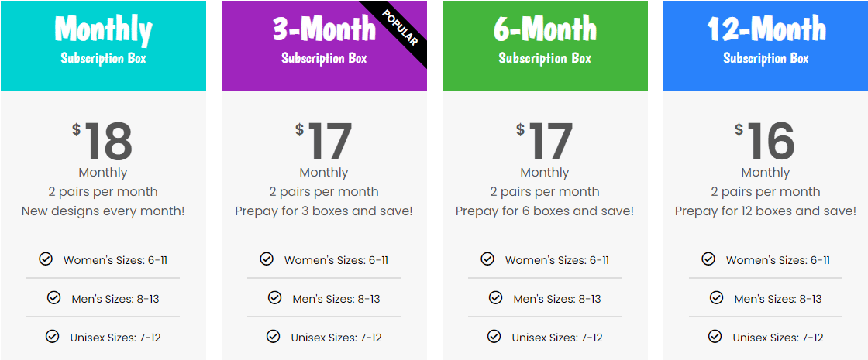The width and height of the screenshot is (868, 360).
Task: Click checkmark icon beside Monthly Men's Sizes
Action: 53,298
